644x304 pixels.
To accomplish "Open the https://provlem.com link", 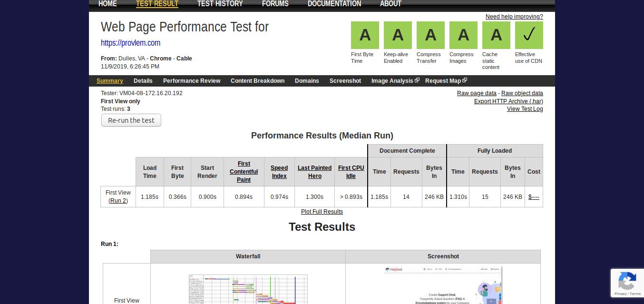I will click(x=130, y=43).
